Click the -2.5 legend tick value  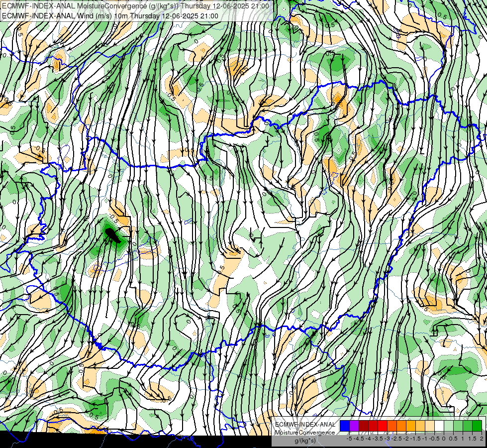pos(397,439)
